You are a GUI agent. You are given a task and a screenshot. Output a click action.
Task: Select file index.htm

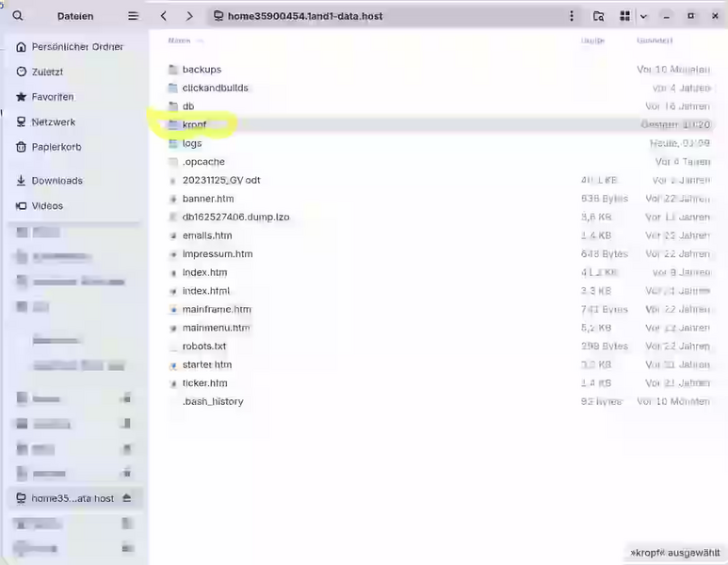click(x=438, y=272)
